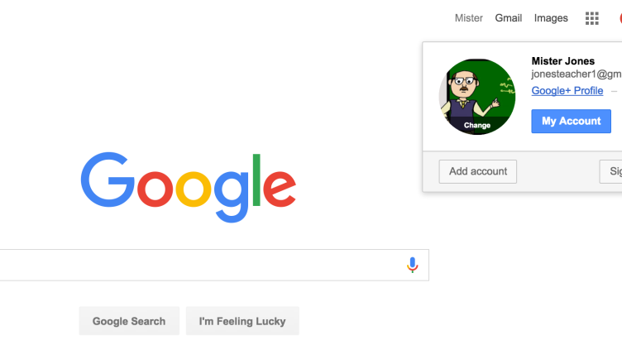Click the Mister Jones account name
Screen dimensions: 622x364
tap(563, 61)
